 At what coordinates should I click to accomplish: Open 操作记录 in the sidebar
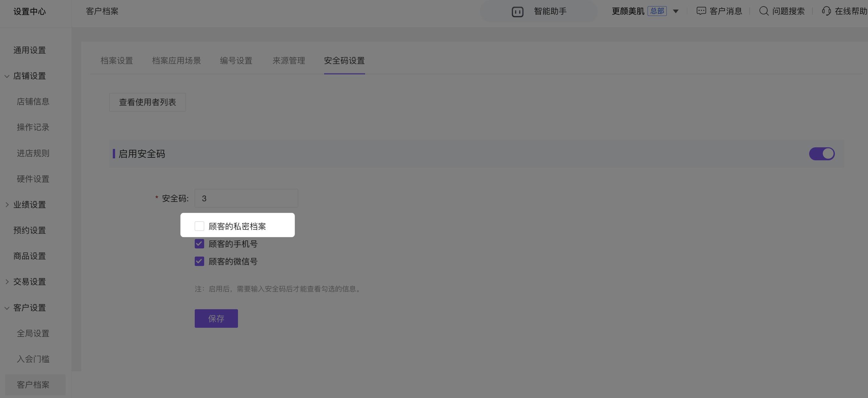[33, 127]
